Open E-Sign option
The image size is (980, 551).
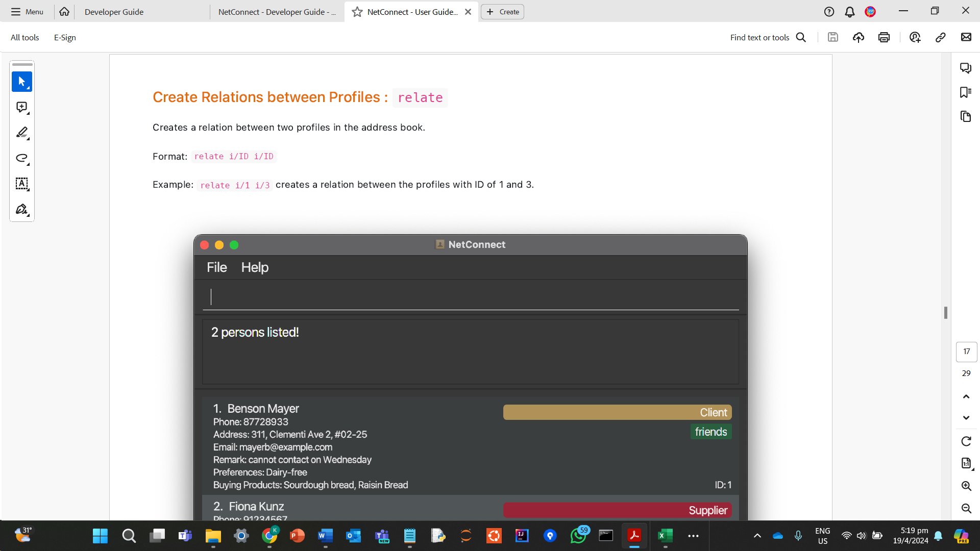[65, 37]
